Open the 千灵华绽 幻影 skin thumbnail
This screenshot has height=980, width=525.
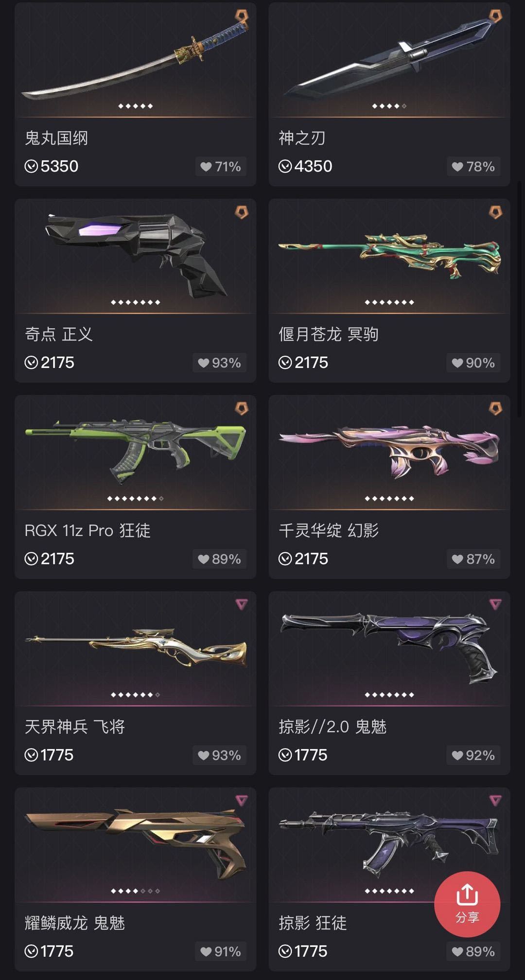coord(389,452)
